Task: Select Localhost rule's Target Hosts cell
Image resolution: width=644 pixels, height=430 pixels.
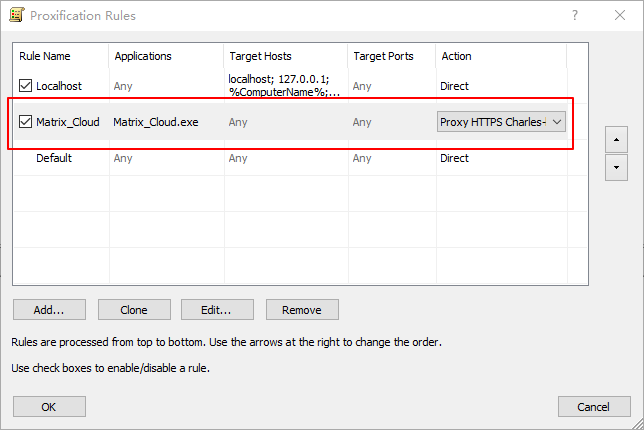Action: pos(285,86)
